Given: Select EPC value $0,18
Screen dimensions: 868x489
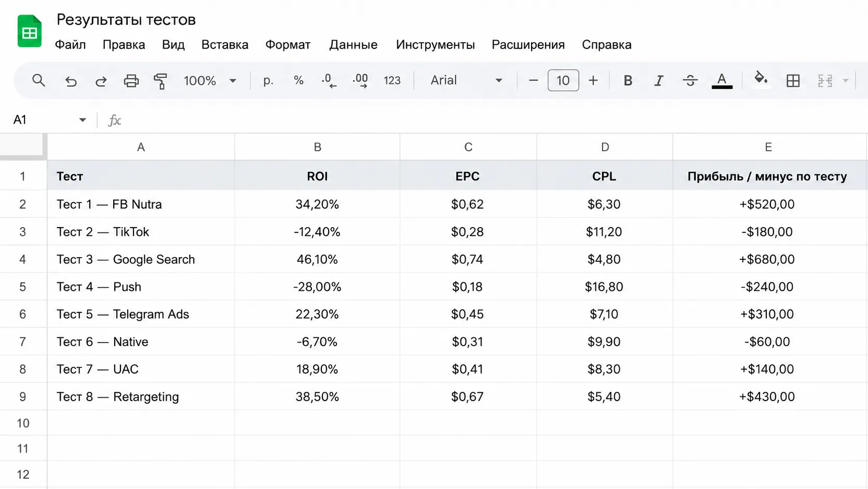Looking at the screenshot, I should click(x=468, y=287).
